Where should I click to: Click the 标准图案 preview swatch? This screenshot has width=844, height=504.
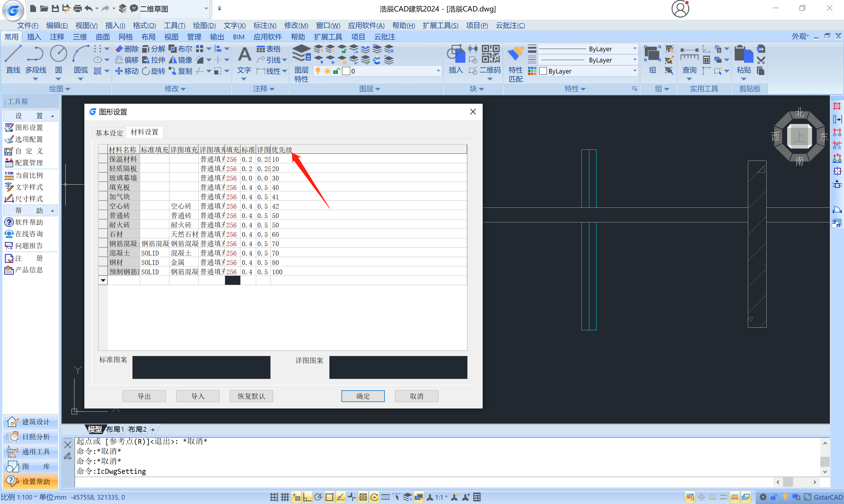tap(201, 367)
